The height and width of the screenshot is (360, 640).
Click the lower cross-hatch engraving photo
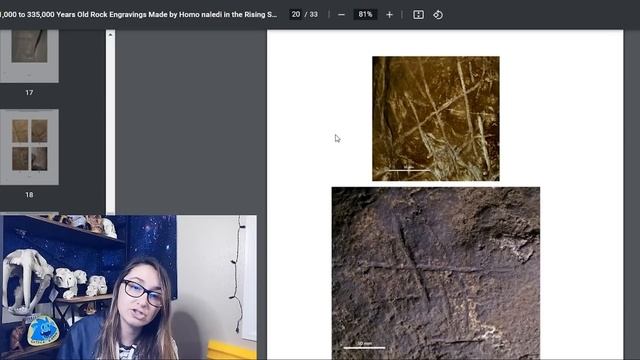(436, 273)
